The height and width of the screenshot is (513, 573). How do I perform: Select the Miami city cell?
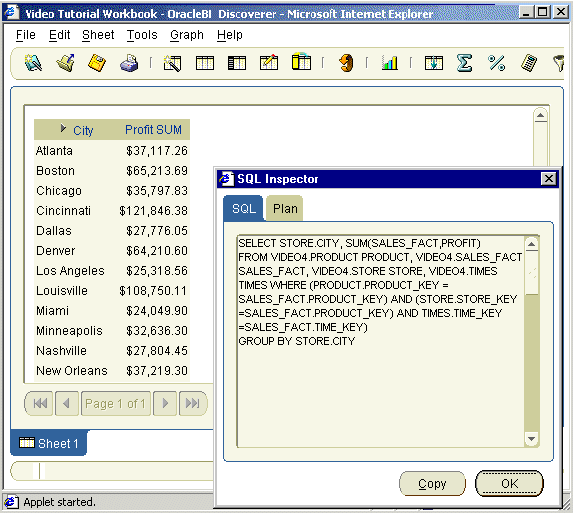coord(52,311)
